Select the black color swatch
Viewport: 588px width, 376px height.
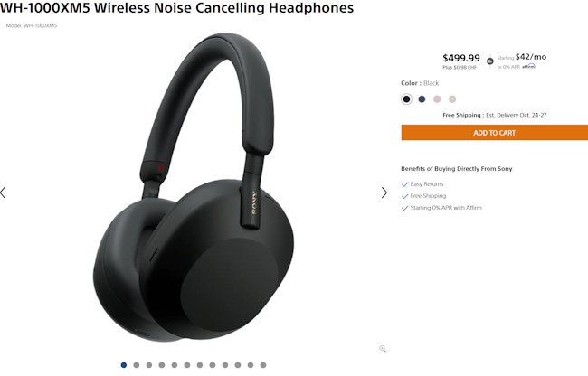406,99
